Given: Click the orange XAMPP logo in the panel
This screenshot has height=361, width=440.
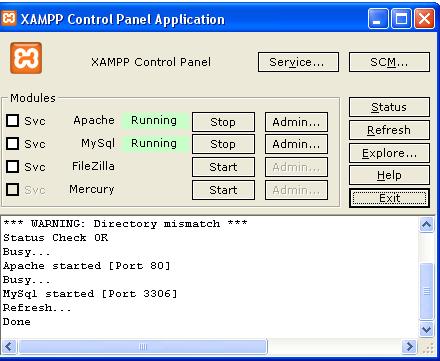Looking at the screenshot, I should pyautogui.click(x=26, y=58).
